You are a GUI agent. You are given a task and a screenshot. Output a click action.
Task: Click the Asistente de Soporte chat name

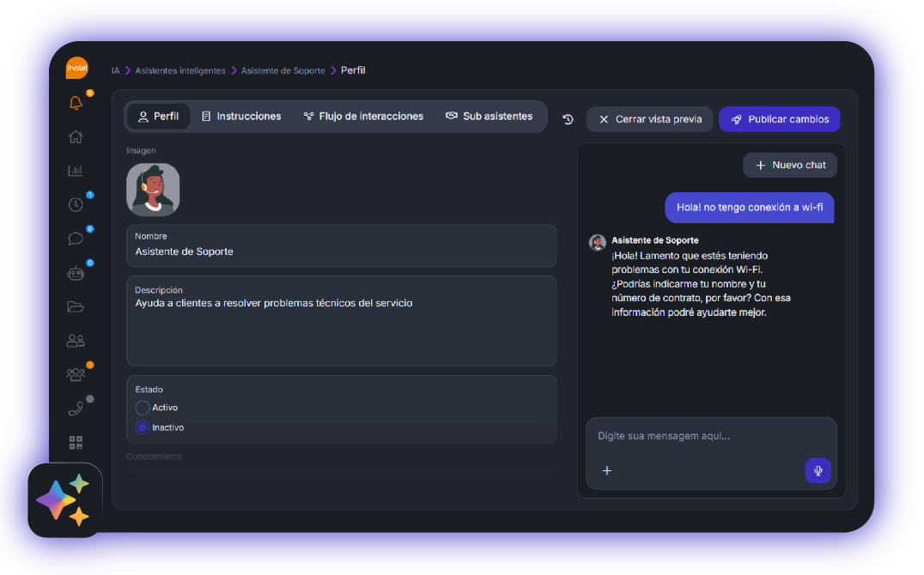654,240
